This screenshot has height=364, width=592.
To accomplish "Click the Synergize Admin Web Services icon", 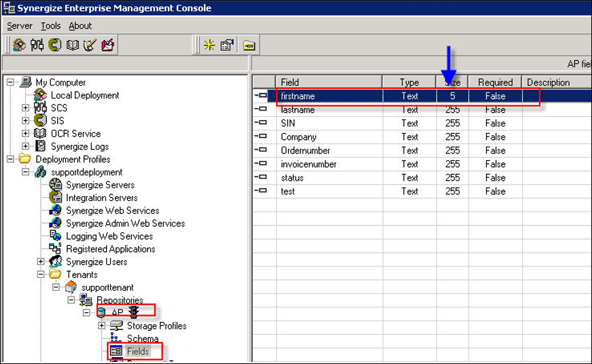I will (56, 223).
